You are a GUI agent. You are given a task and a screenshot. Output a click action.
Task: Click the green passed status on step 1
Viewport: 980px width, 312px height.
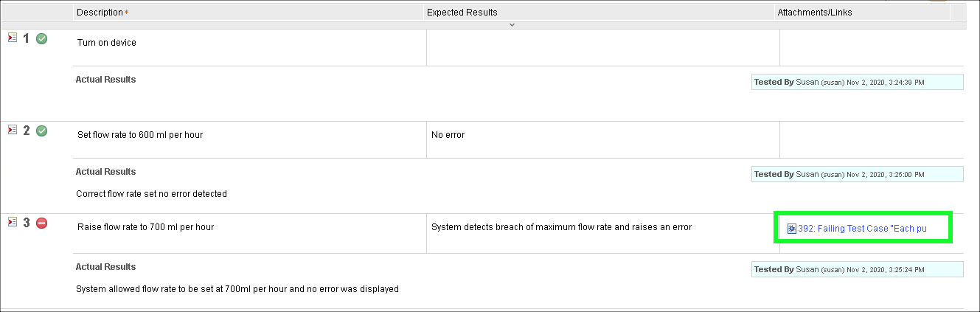pos(42,38)
